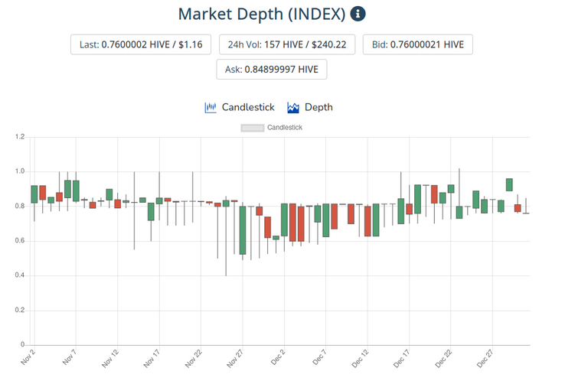Click the 0.4 y-axis label
Screen dimensions: 588x381
point(20,275)
